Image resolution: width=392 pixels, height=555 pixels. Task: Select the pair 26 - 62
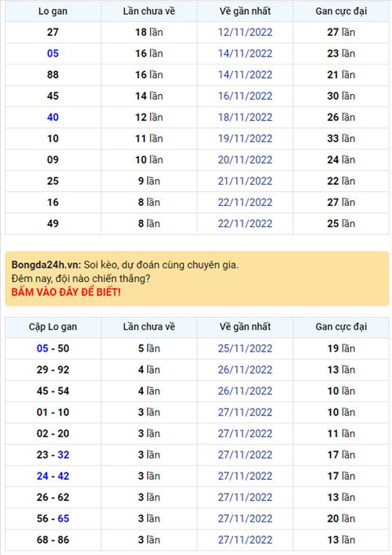pos(53,497)
